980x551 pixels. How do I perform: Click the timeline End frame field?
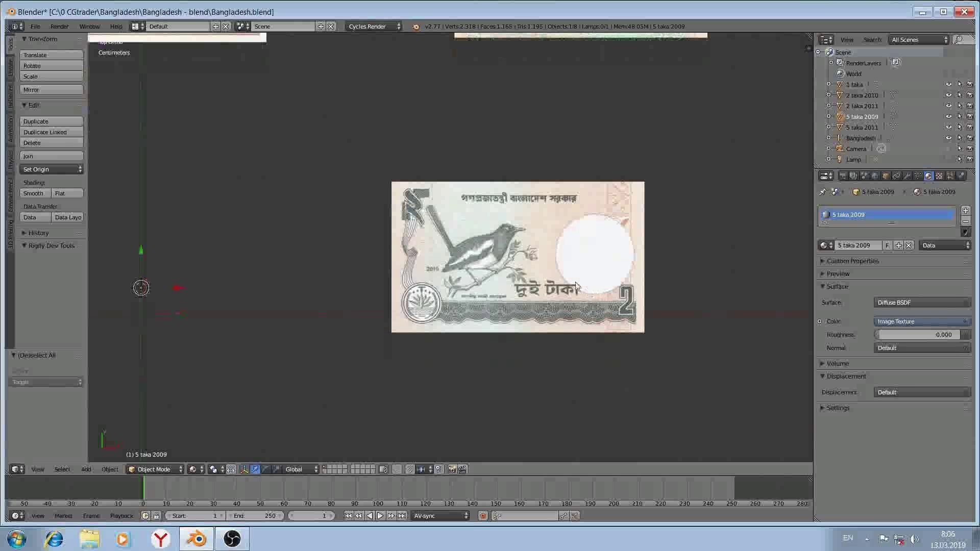(256, 516)
